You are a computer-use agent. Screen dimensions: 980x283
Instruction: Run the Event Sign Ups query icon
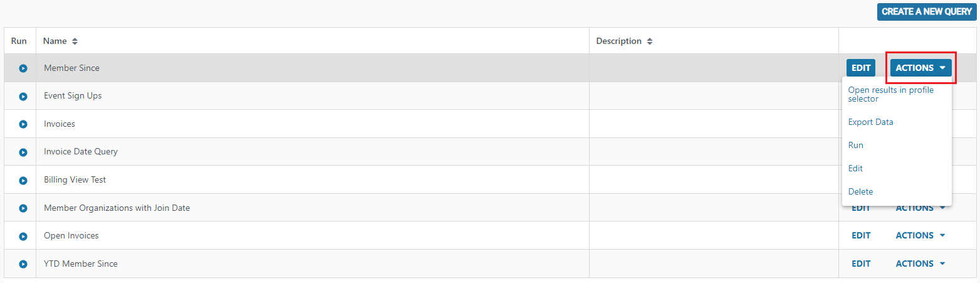coord(23,97)
